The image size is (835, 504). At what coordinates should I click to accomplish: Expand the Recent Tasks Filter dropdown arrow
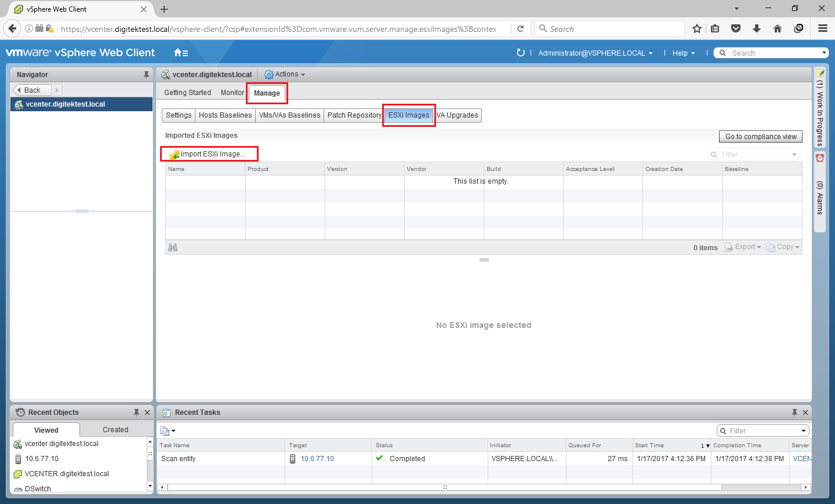pos(804,431)
